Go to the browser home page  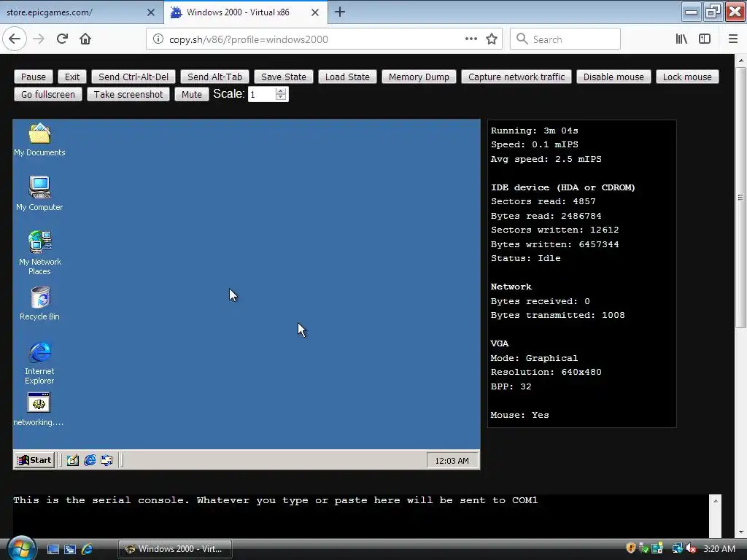(85, 39)
